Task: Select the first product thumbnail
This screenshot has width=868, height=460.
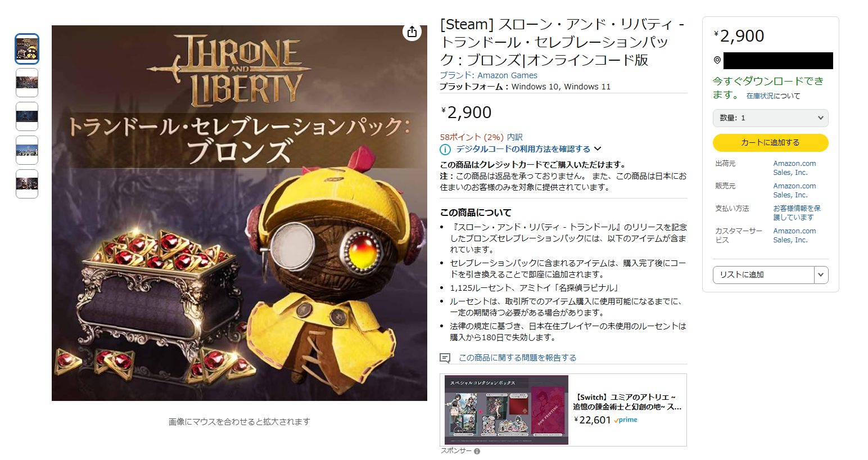Action: point(27,49)
